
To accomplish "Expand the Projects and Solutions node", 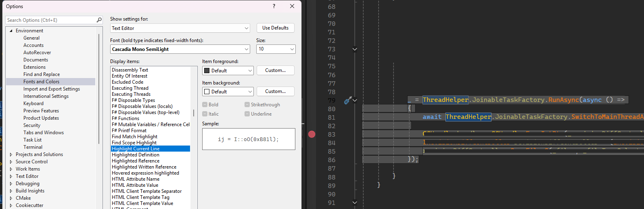I will click(x=11, y=154).
